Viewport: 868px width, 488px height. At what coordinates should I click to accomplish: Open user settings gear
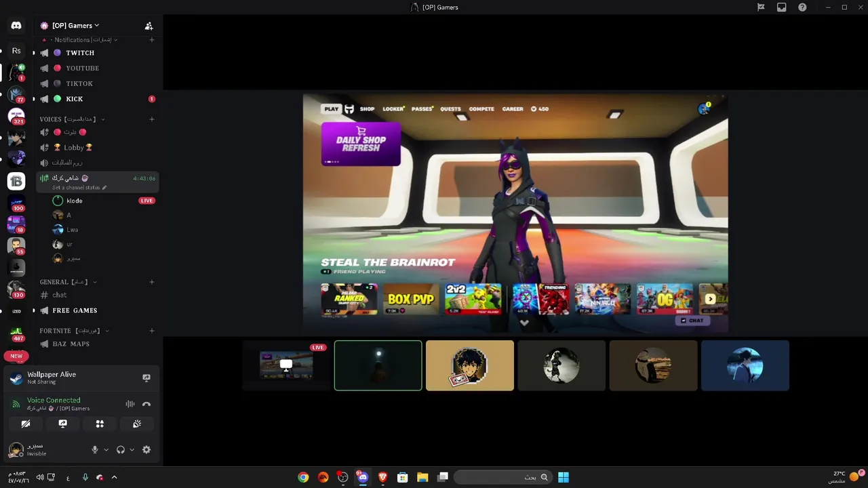146,449
